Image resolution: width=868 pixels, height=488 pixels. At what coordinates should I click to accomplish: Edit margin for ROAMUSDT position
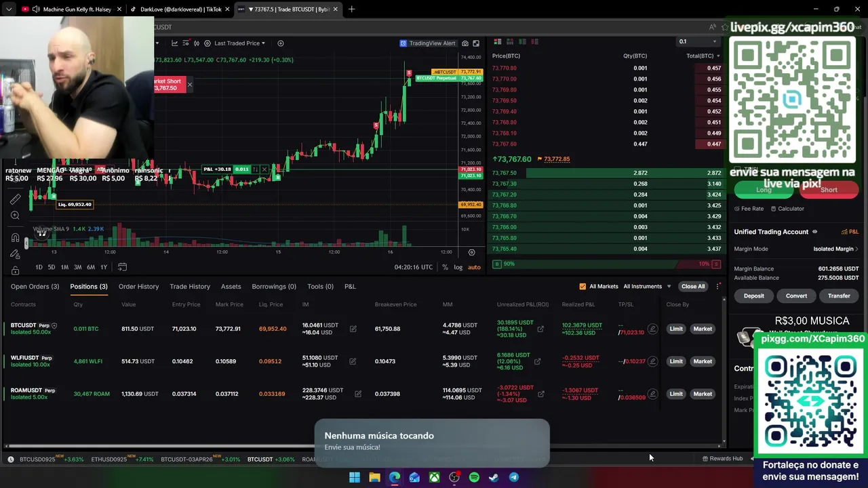(x=357, y=394)
